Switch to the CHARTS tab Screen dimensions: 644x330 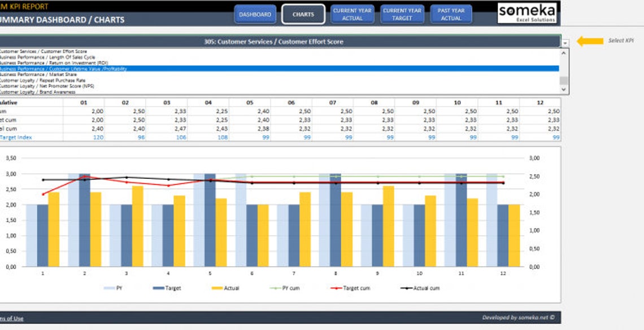303,15
